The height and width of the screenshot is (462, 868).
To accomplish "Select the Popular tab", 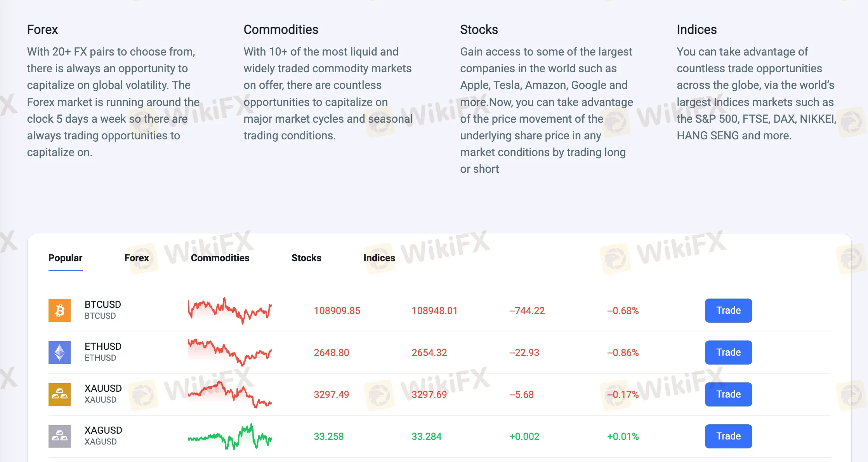I will 65,258.
